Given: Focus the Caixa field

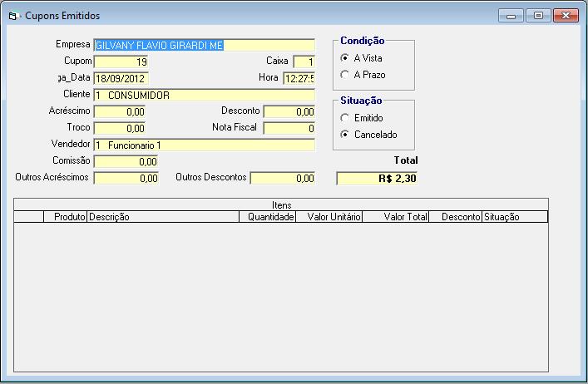Looking at the screenshot, I should point(304,62).
